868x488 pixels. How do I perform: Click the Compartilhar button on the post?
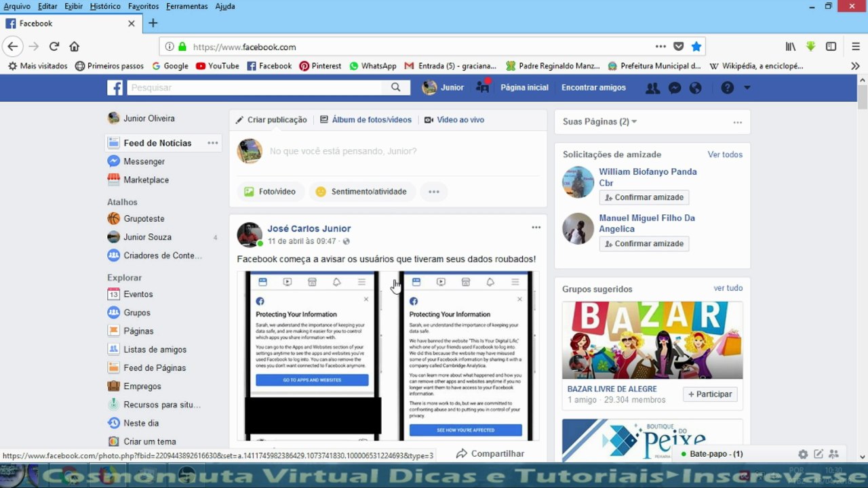click(x=490, y=453)
